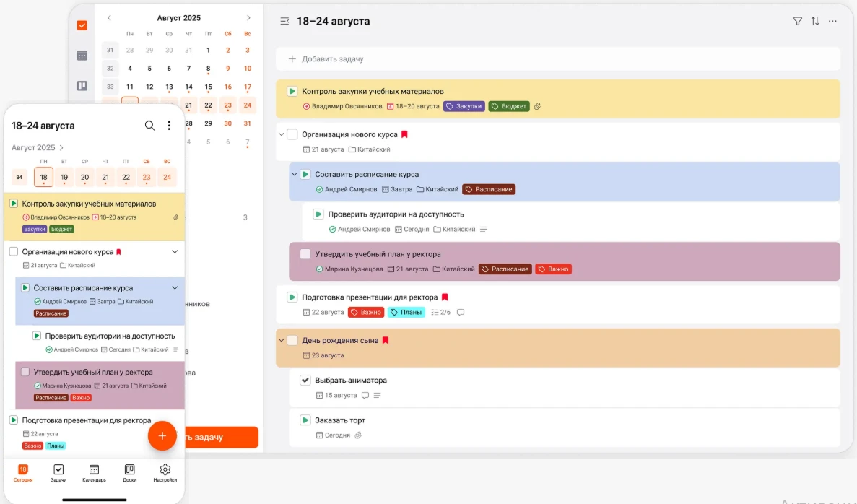Switch to the 'Доски' mobile tab
This screenshot has width=857, height=504.
click(x=129, y=473)
